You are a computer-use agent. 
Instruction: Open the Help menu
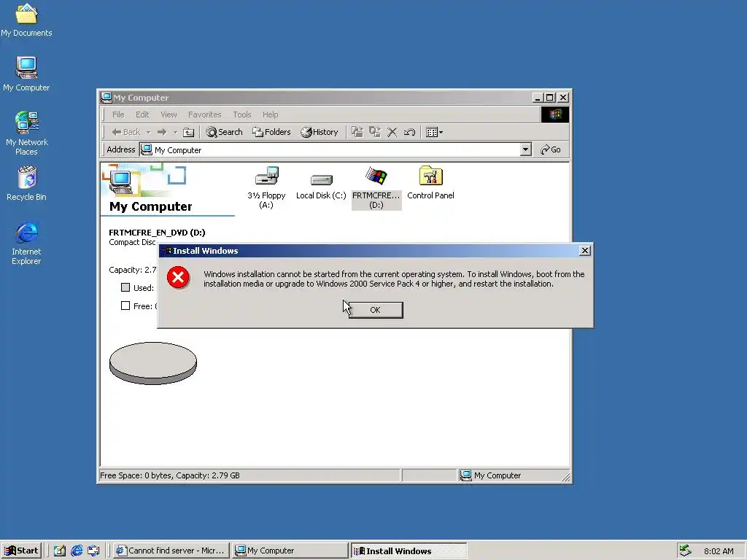[270, 114]
